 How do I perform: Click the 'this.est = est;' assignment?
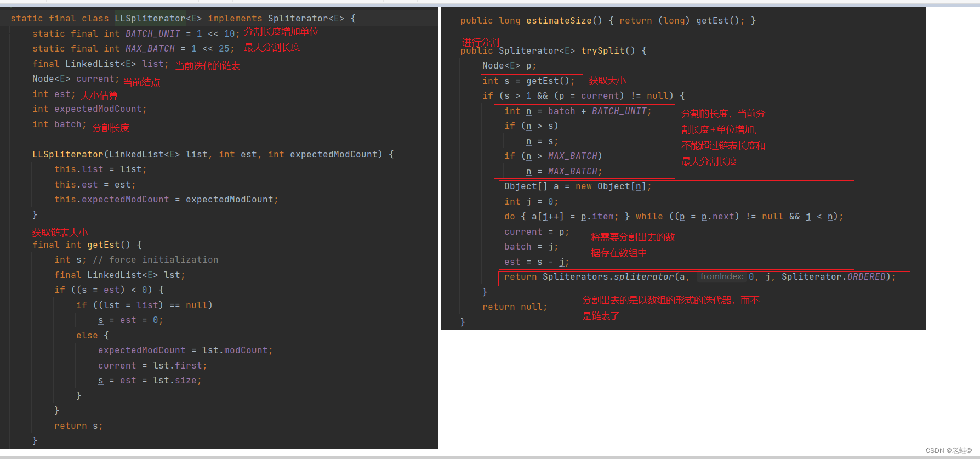(x=95, y=185)
